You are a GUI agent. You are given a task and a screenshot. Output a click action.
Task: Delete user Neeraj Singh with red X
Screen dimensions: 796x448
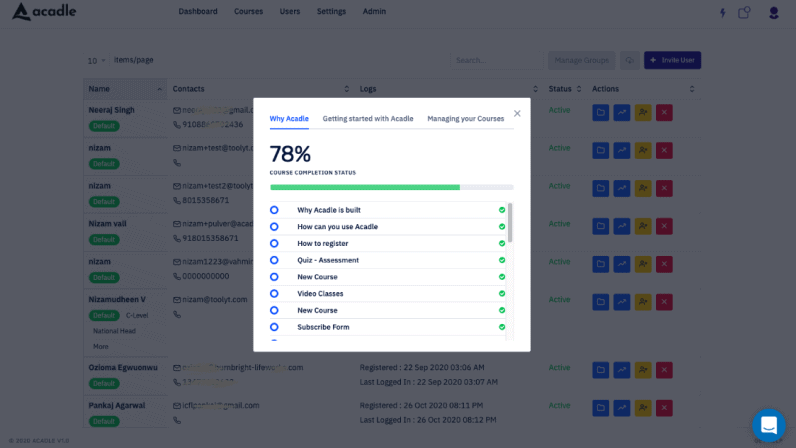pos(664,112)
